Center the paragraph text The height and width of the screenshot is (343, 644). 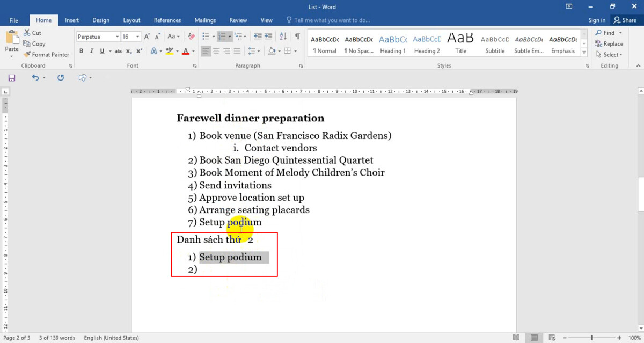coord(216,51)
